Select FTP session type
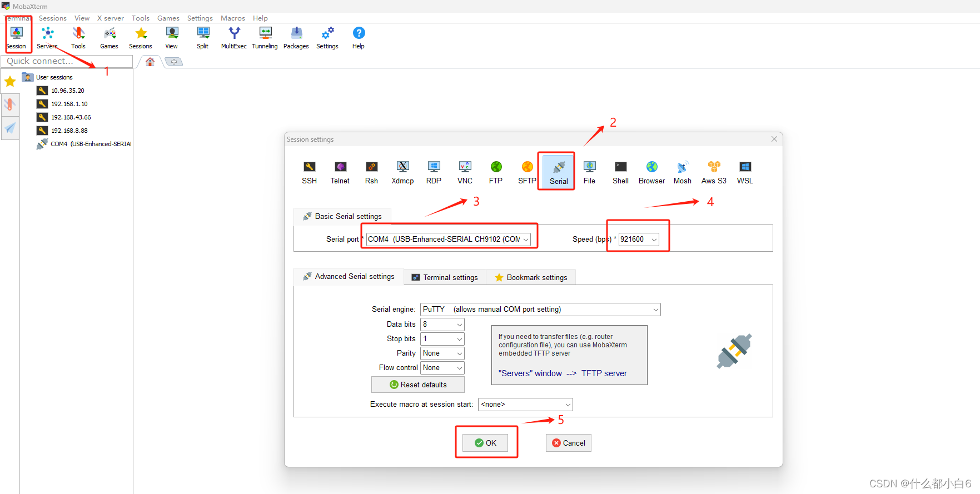 click(496, 172)
